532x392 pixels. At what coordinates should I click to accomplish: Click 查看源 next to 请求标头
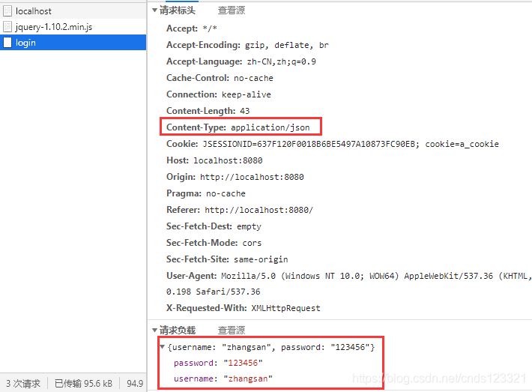point(232,10)
